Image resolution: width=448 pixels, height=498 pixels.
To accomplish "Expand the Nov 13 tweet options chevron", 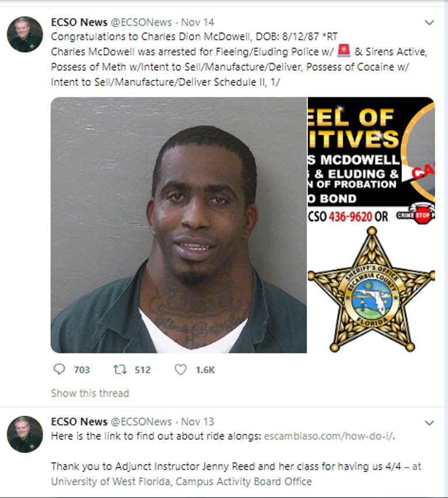I will point(429,423).
